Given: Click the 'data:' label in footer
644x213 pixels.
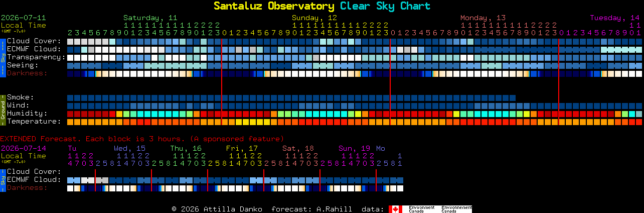Looking at the screenshot, I should pyautogui.click(x=373, y=209).
